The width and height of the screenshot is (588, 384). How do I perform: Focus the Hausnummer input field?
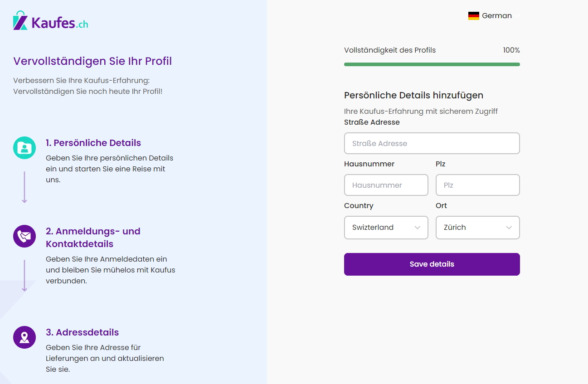pos(386,185)
